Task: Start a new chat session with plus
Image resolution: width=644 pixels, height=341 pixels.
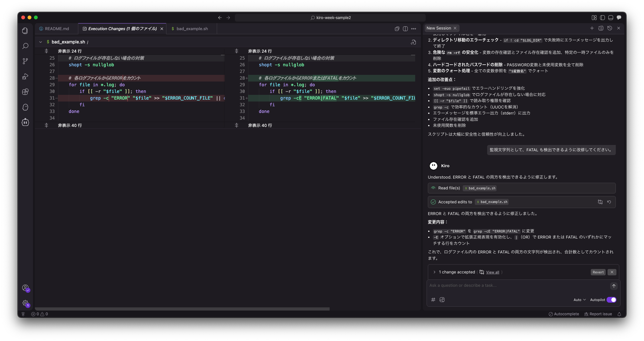Action: [592, 28]
